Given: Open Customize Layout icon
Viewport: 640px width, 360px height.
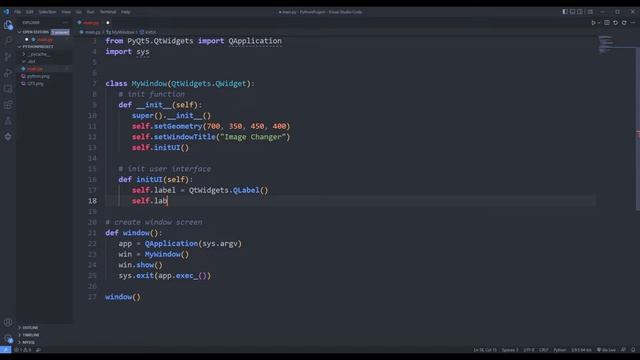Looking at the screenshot, I should click(590, 12).
